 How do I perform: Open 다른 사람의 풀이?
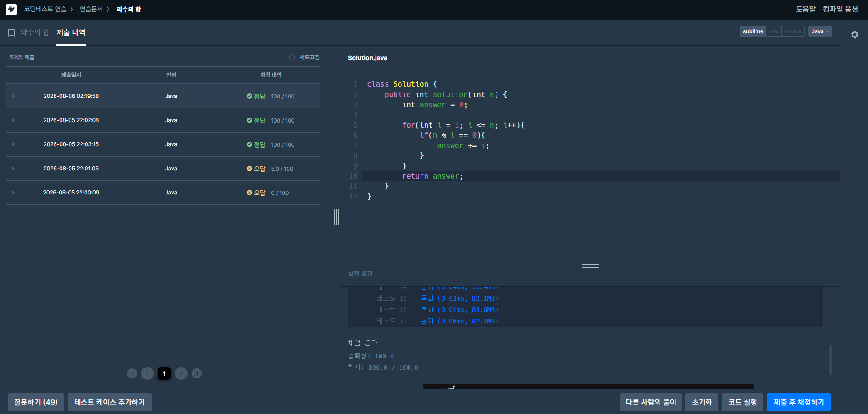pos(651,402)
